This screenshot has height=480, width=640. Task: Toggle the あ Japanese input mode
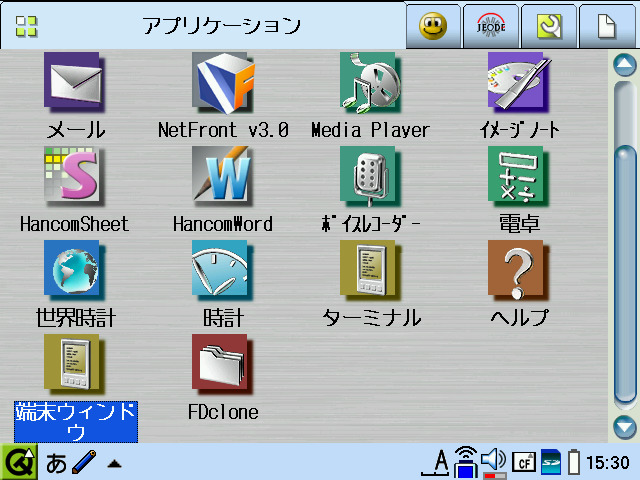(x=56, y=463)
